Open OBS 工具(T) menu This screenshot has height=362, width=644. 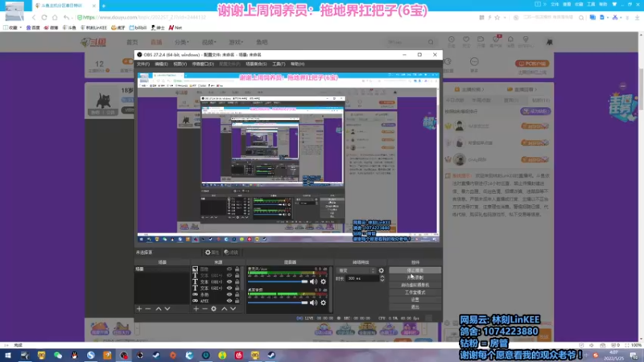(x=279, y=64)
